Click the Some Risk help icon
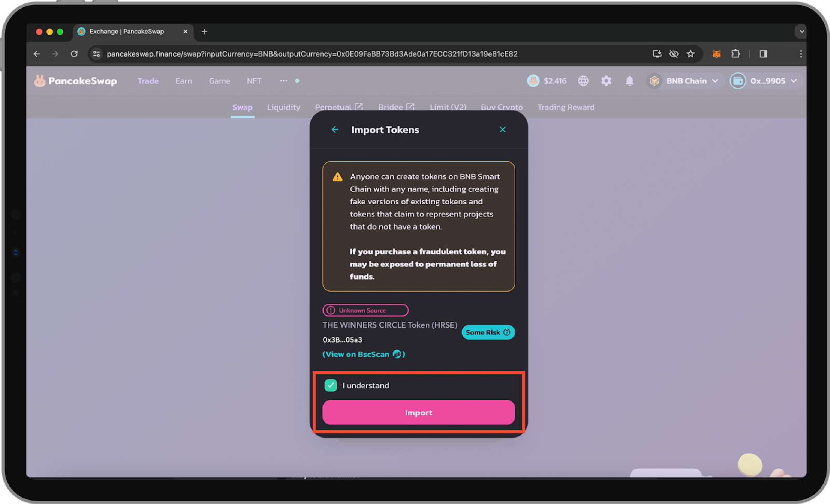830x504 pixels. pyautogui.click(x=507, y=332)
